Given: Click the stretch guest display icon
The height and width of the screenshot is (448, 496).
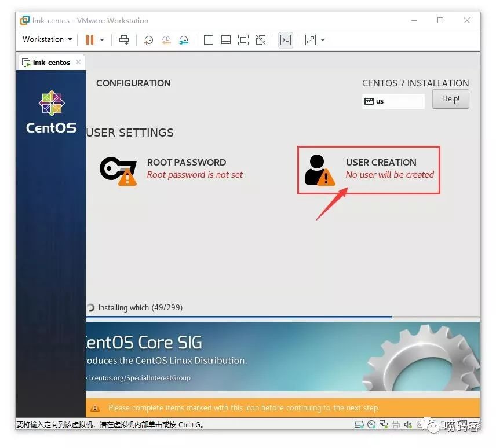Looking at the screenshot, I should [311, 40].
